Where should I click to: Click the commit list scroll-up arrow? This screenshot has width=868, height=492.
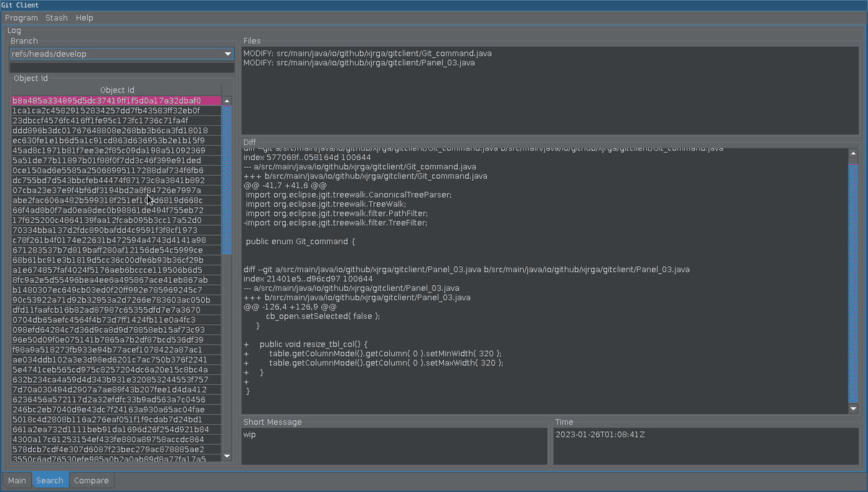(x=227, y=101)
